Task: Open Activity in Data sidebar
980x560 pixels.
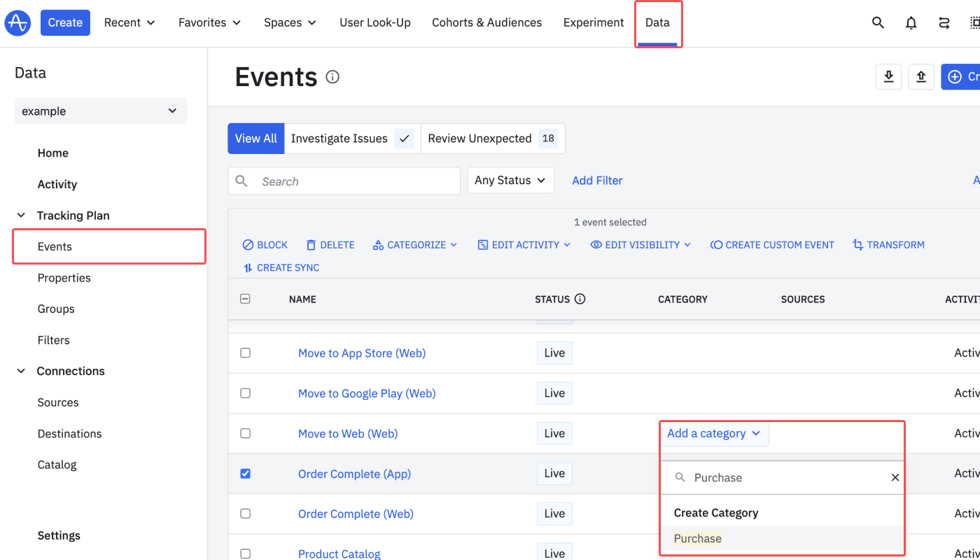Action: pos(57,184)
